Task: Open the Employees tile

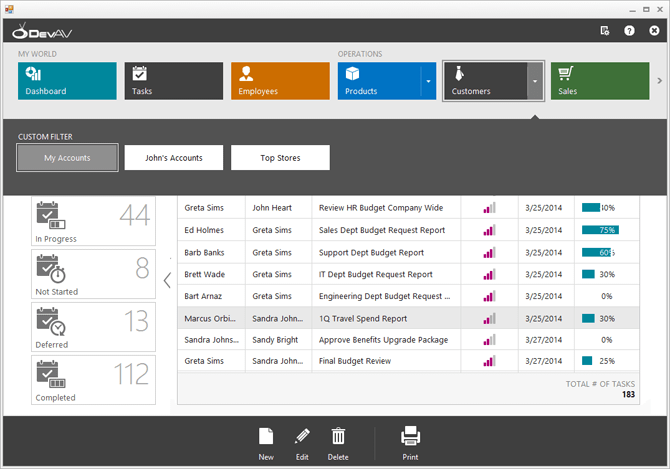Action: point(280,81)
